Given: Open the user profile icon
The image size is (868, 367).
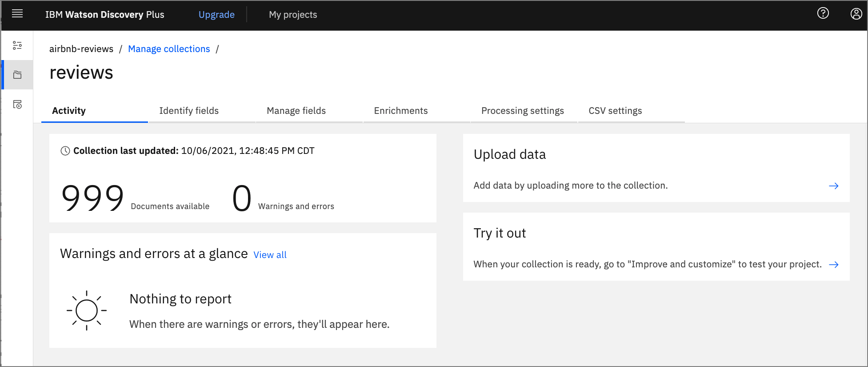Looking at the screenshot, I should click(856, 14).
